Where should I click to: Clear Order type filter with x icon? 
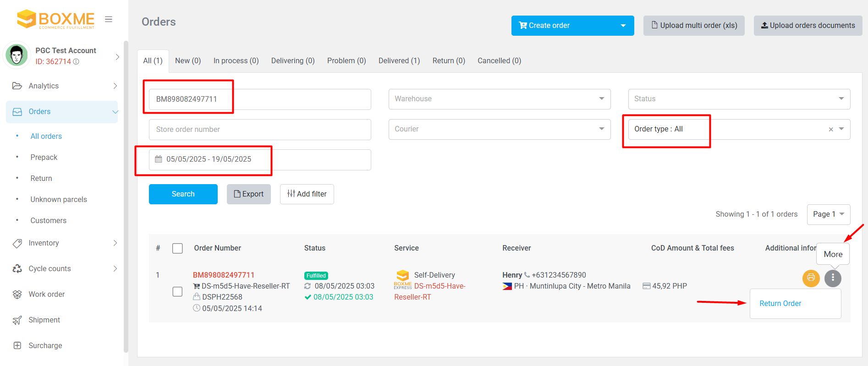coord(830,130)
